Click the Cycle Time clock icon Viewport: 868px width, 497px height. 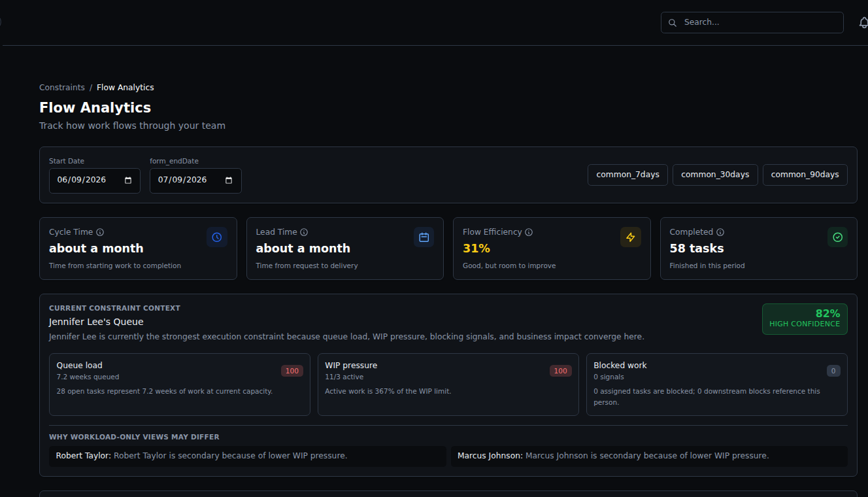(217, 237)
